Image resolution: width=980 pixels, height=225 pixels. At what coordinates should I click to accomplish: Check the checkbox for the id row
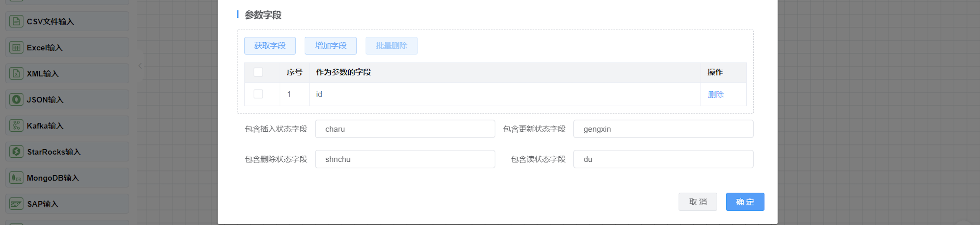(258, 94)
